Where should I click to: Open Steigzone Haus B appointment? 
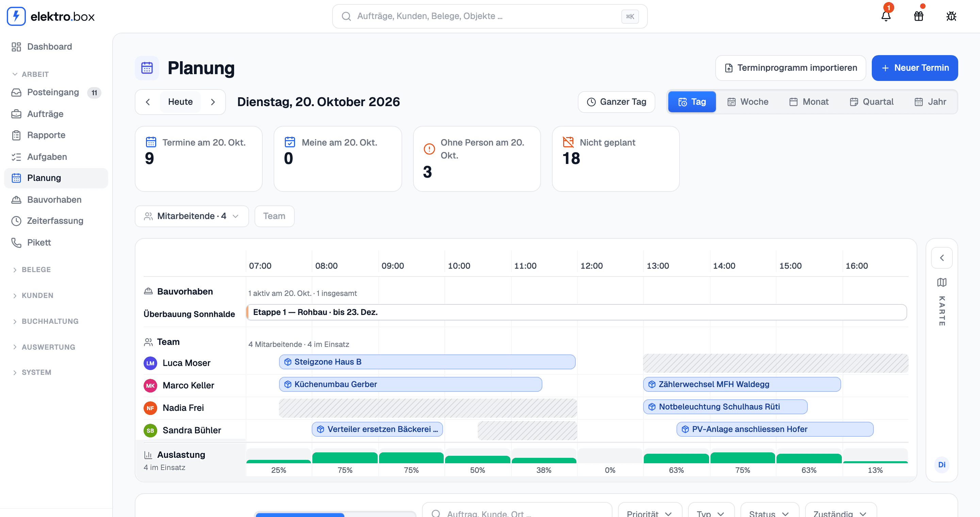(427, 362)
